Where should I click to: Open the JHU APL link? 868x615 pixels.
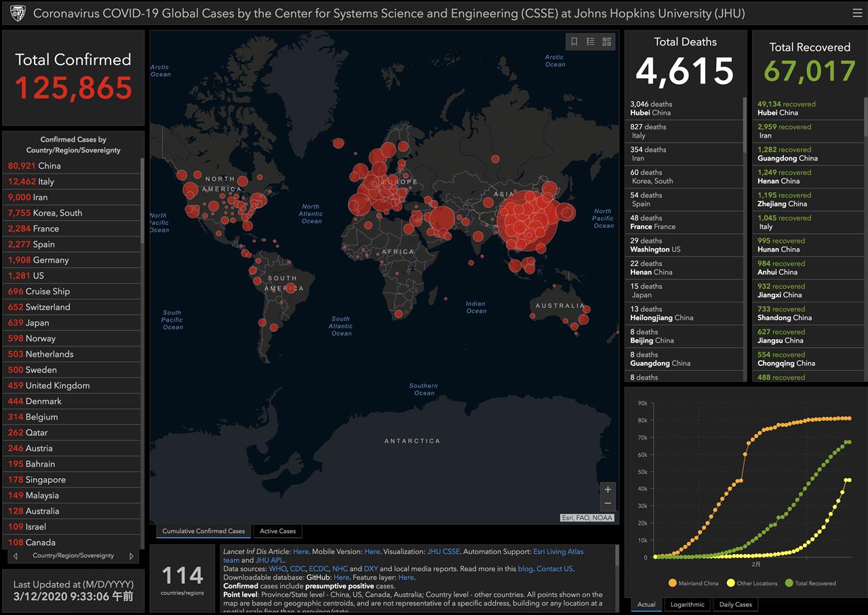[269, 560]
